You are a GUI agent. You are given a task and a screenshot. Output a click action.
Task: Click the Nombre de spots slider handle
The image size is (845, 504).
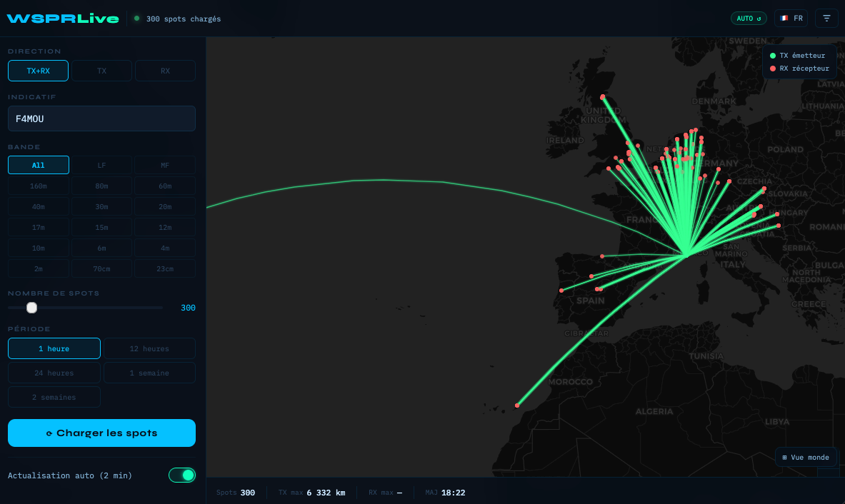[x=31, y=308]
